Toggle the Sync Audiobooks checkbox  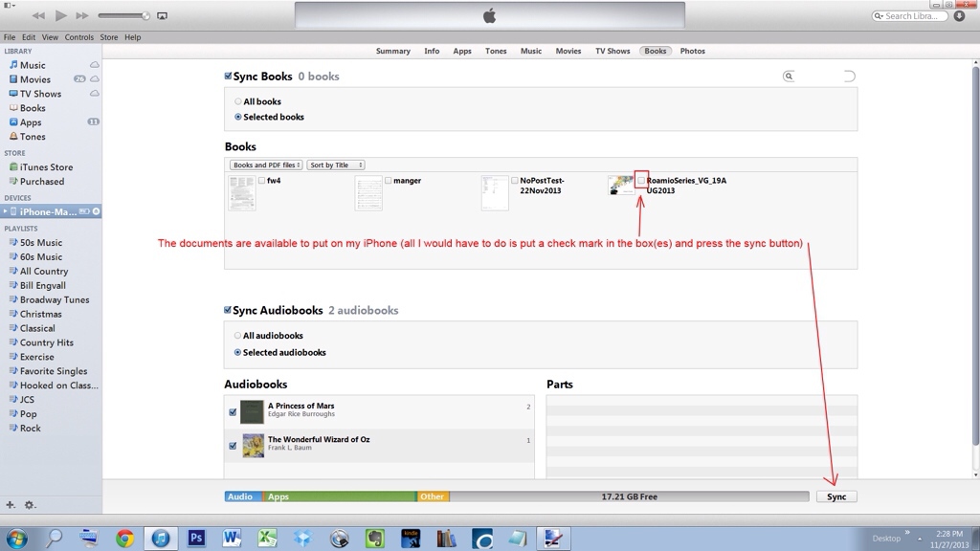pyautogui.click(x=228, y=310)
